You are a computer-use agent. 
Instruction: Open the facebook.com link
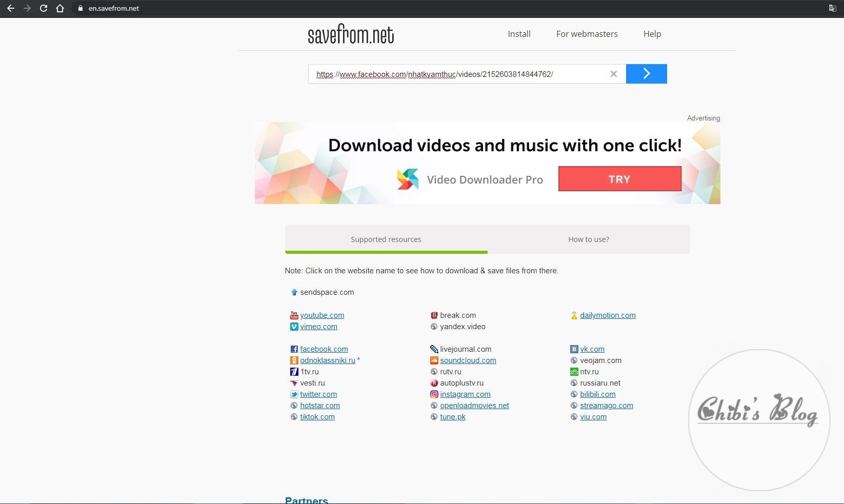click(x=324, y=349)
